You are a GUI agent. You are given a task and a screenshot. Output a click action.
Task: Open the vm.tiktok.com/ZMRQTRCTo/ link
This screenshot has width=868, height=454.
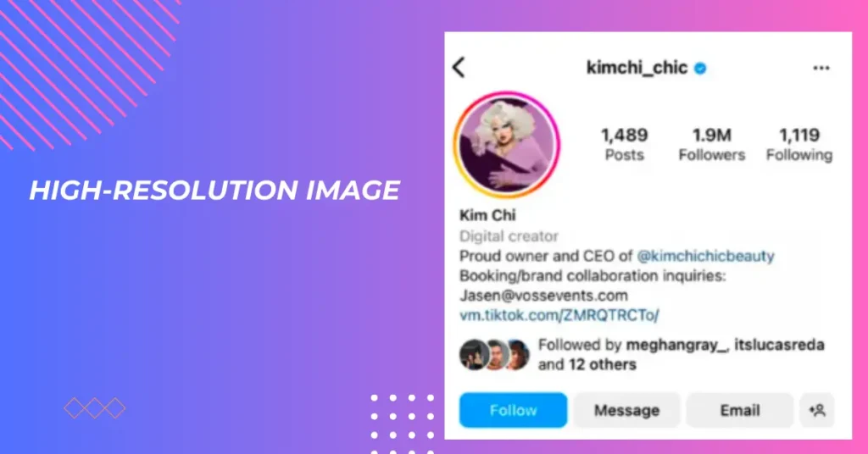559,315
